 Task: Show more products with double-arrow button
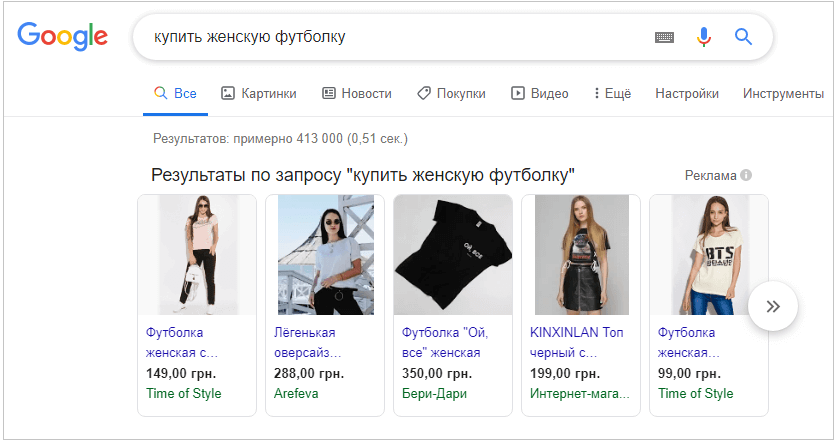(x=773, y=306)
